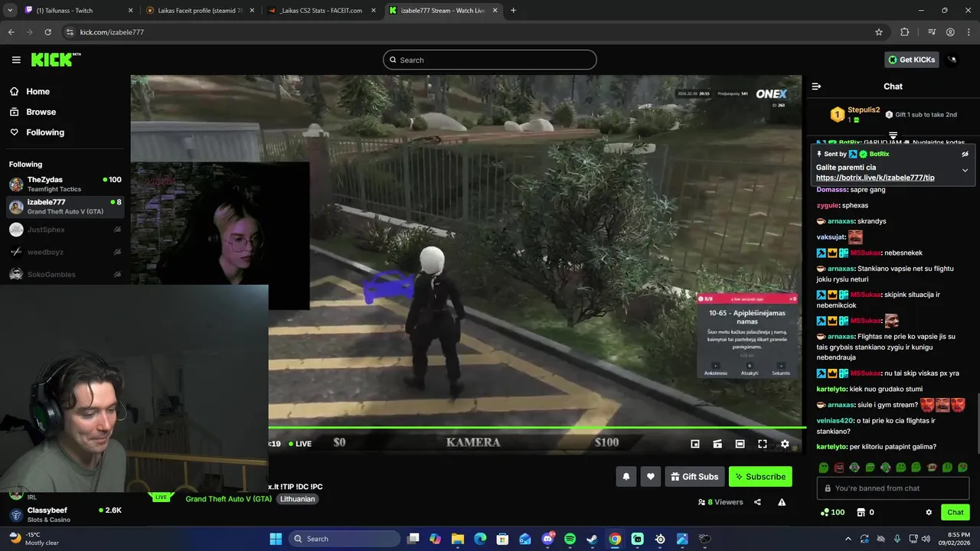Viewport: 980px width, 551px height.
Task: Open a new browser tab with plus button
Action: click(513, 11)
